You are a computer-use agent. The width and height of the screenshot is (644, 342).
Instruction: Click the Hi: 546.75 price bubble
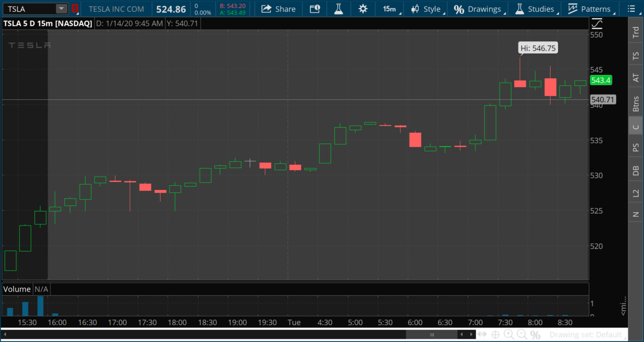pos(538,48)
